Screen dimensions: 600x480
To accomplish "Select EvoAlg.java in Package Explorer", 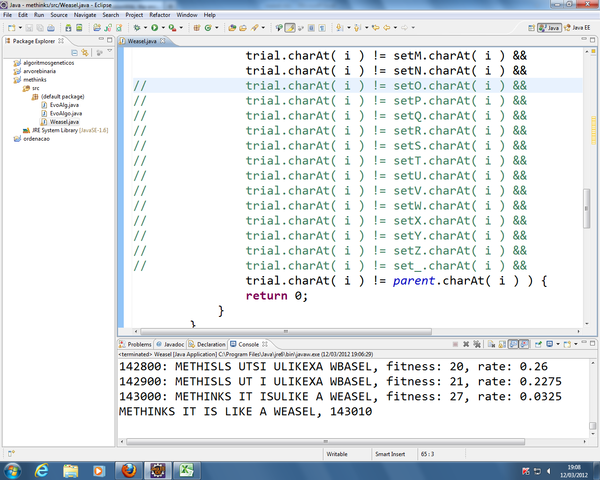I will coord(63,105).
